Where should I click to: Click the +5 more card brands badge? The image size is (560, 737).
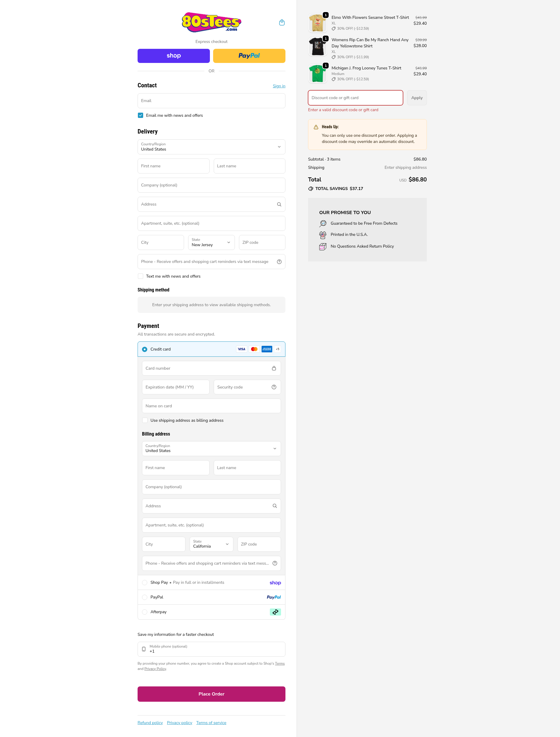[277, 349]
